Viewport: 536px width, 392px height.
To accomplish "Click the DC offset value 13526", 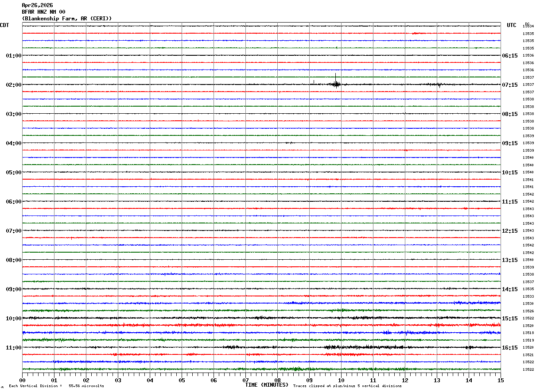I will 528,311.
